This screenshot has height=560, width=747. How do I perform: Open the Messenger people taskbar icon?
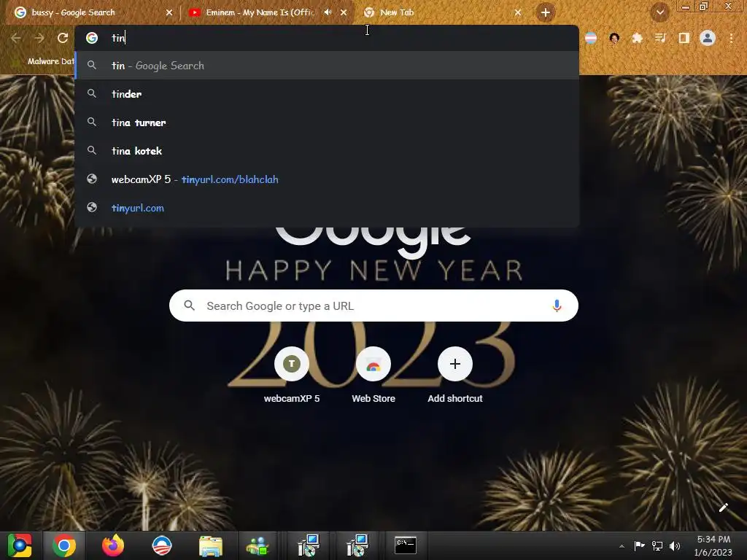(258, 545)
